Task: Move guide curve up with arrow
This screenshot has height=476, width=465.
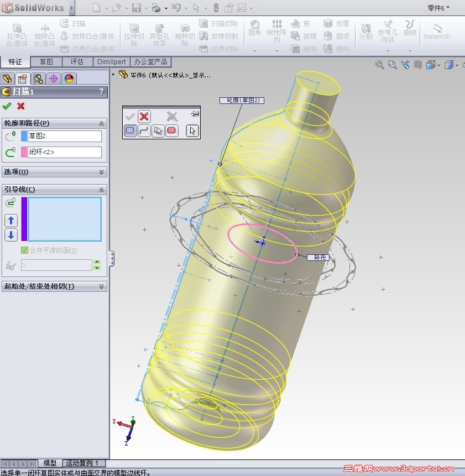Action: point(11,221)
